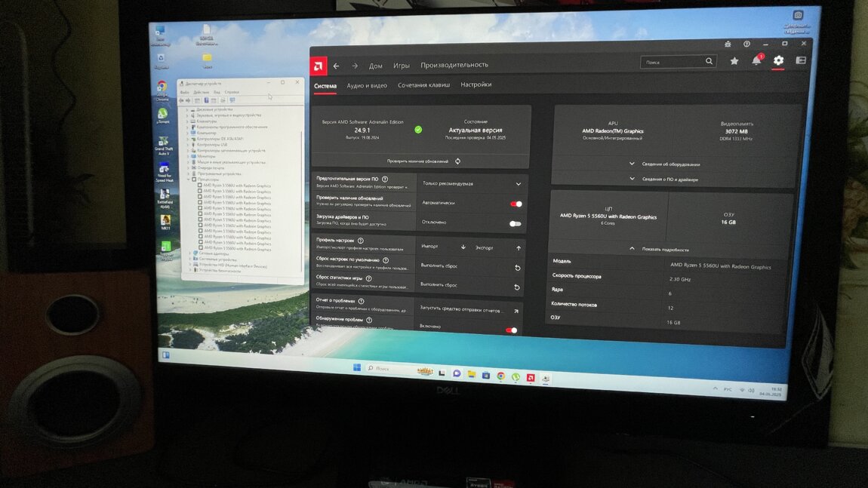Click the settings gear icon
The height and width of the screenshot is (488, 868).
click(778, 61)
